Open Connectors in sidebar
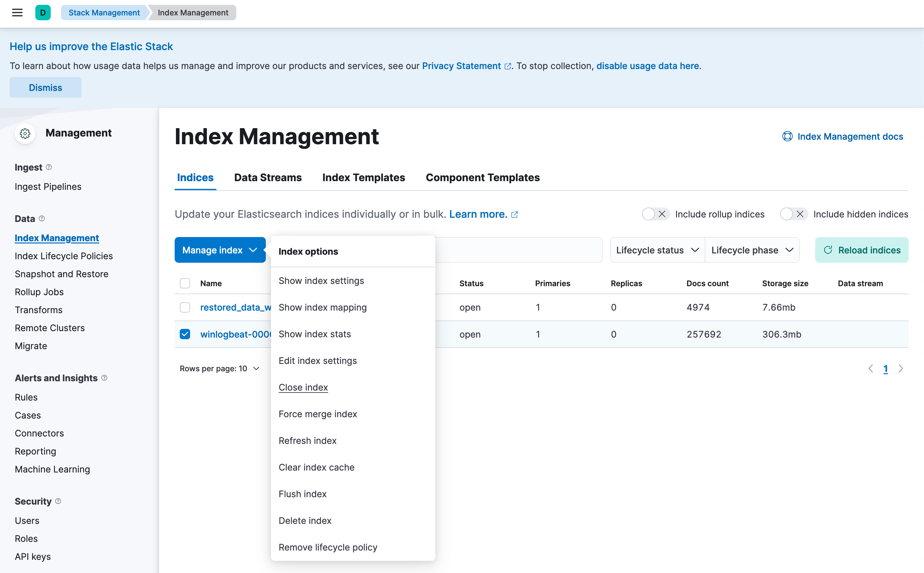This screenshot has width=924, height=573. [x=39, y=433]
